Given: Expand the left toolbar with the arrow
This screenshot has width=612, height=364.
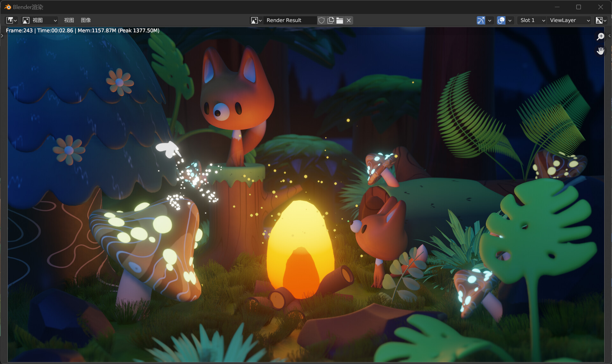Looking at the screenshot, I should click(x=2, y=36).
